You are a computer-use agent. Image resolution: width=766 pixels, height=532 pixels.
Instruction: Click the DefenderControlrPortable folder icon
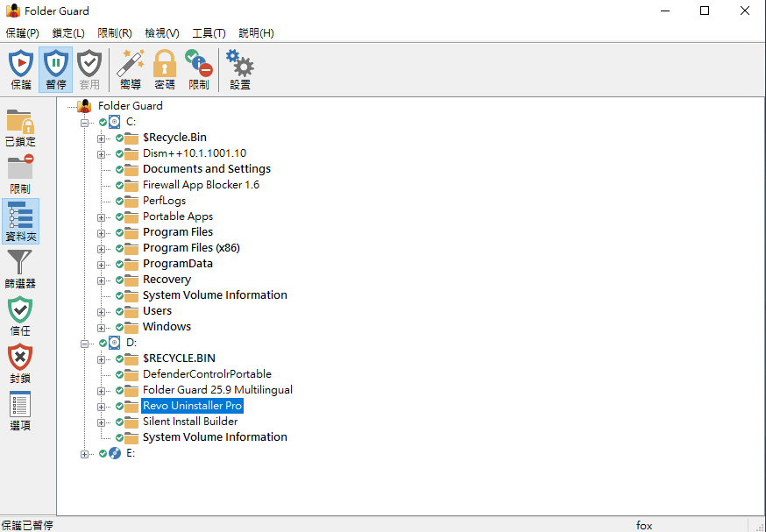pos(131,374)
